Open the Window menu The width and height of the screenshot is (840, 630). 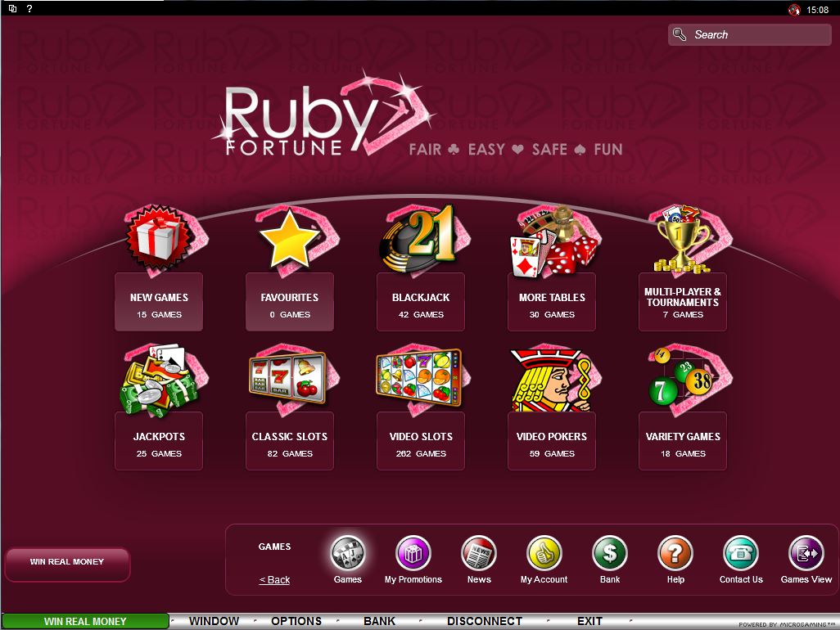[x=214, y=621]
